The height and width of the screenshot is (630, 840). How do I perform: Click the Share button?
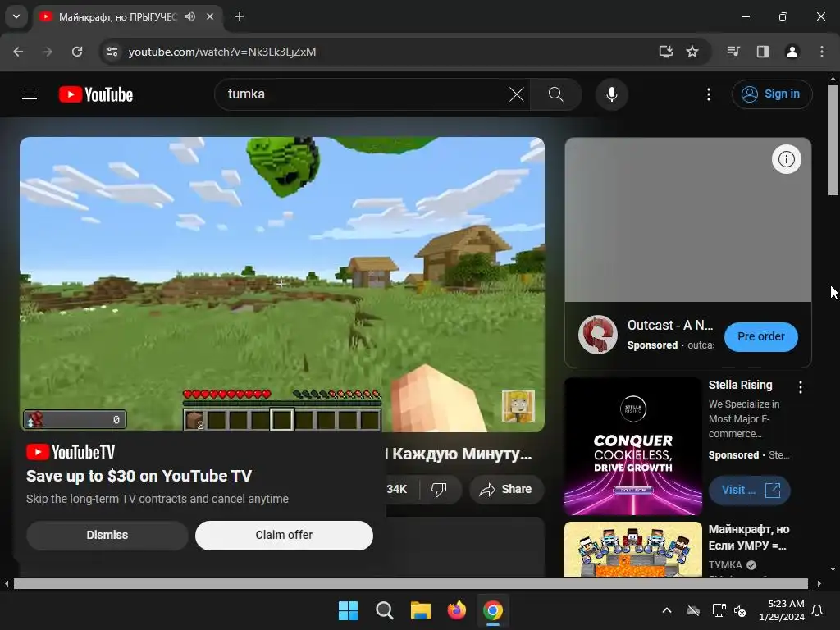tap(505, 489)
